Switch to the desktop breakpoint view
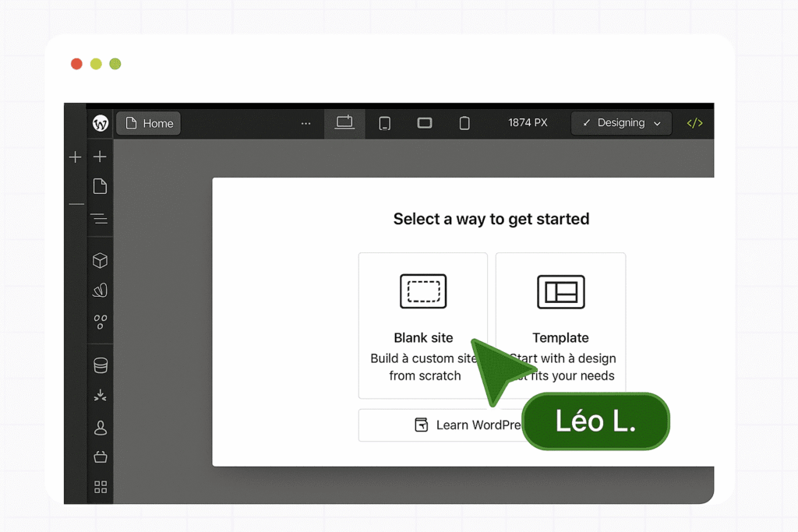The width and height of the screenshot is (798, 532). pyautogui.click(x=344, y=123)
